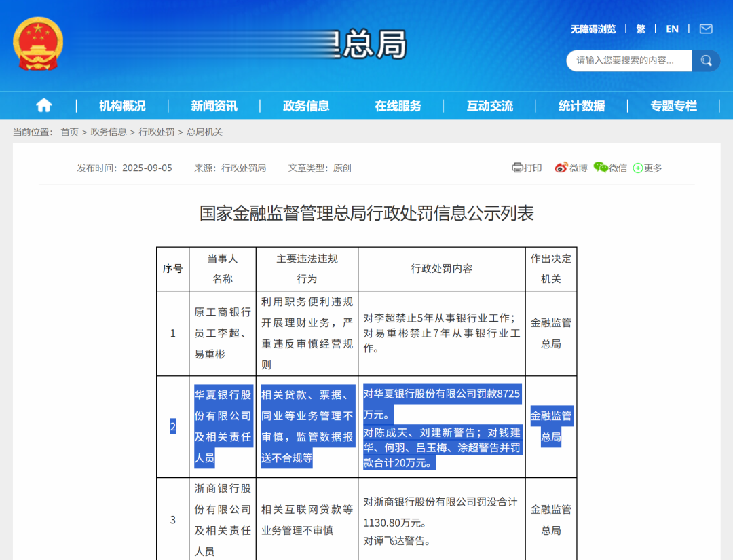Viewport: 733px width, 560px height.
Task: Click cell 相关互联网贷款等业务管理不审慎
Action: click(307, 519)
